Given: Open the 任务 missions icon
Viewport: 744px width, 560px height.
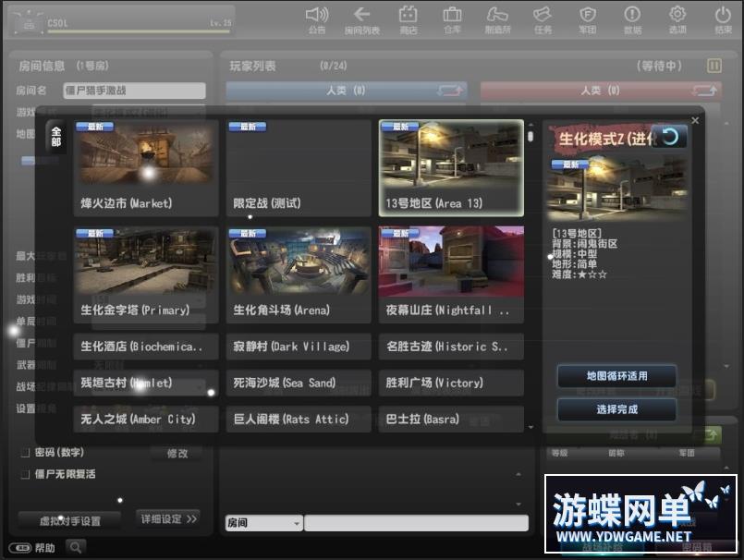Looking at the screenshot, I should point(543,16).
